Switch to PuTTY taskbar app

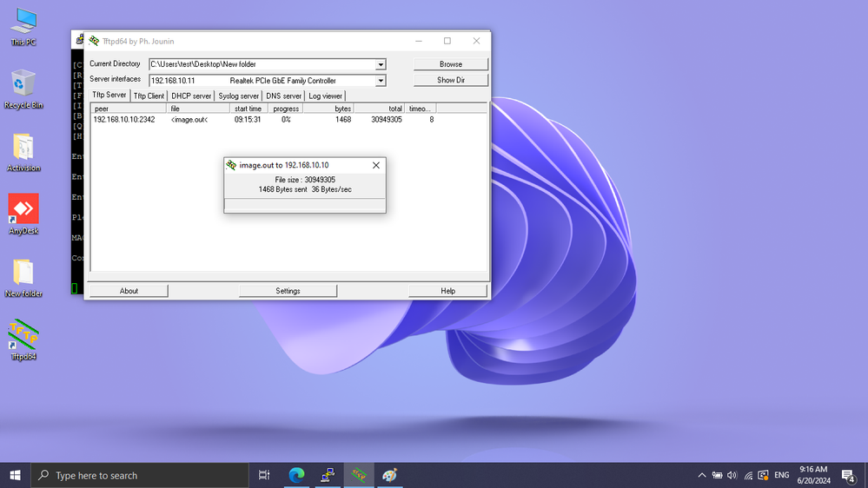[328, 475]
